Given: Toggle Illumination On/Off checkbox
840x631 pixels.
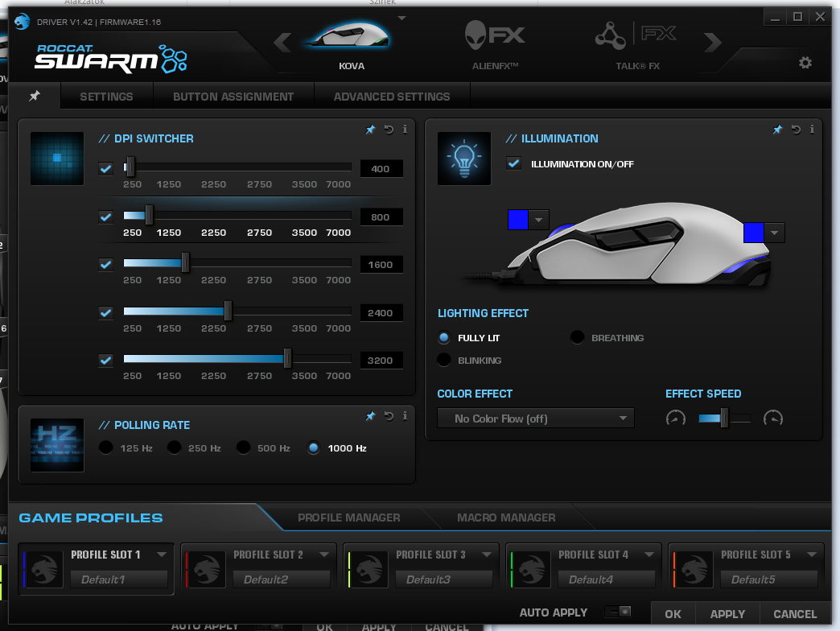Looking at the screenshot, I should pyautogui.click(x=513, y=163).
